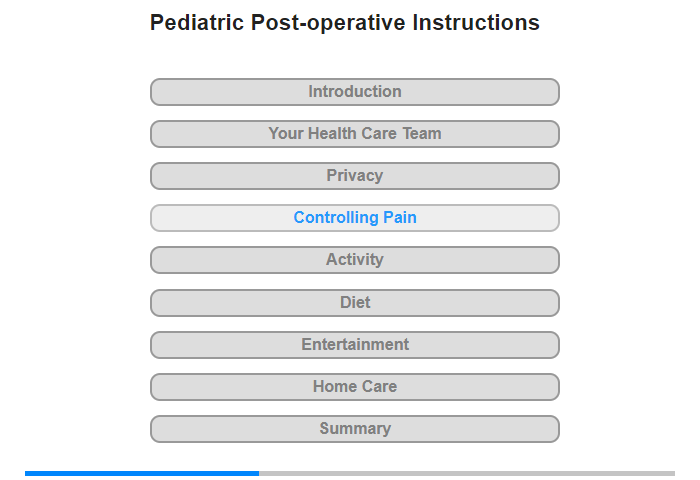This screenshot has height=480, width=700.
Task: Go to the Summary section
Action: coord(354,429)
